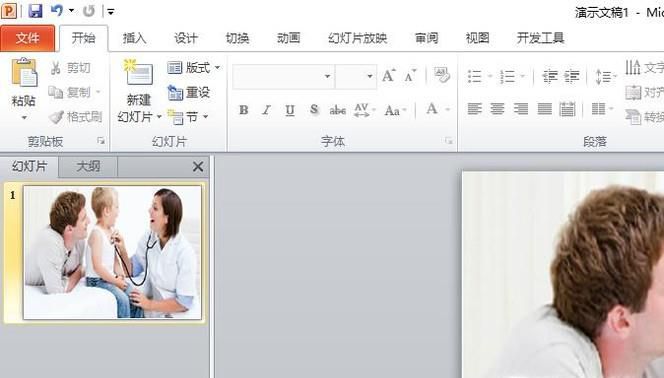
Task: Toggle underline formatting
Action: coord(290,110)
